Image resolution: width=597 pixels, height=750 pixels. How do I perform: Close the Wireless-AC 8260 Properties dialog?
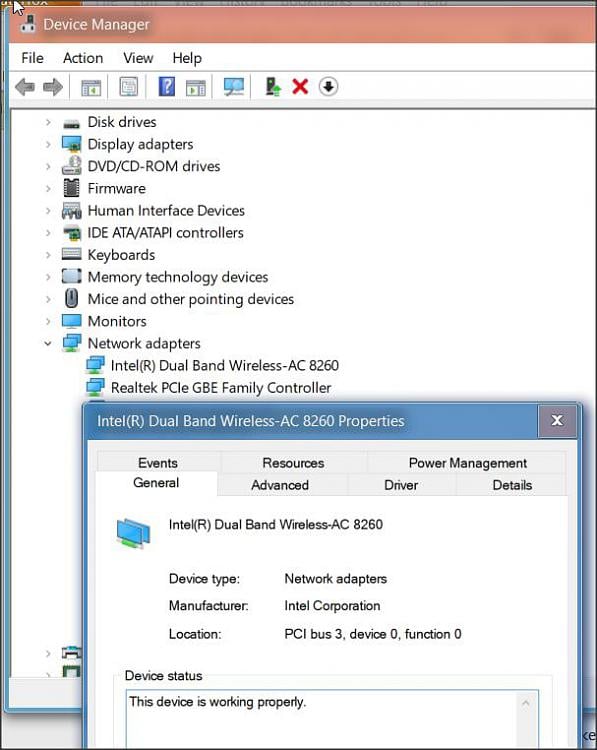[x=557, y=420]
